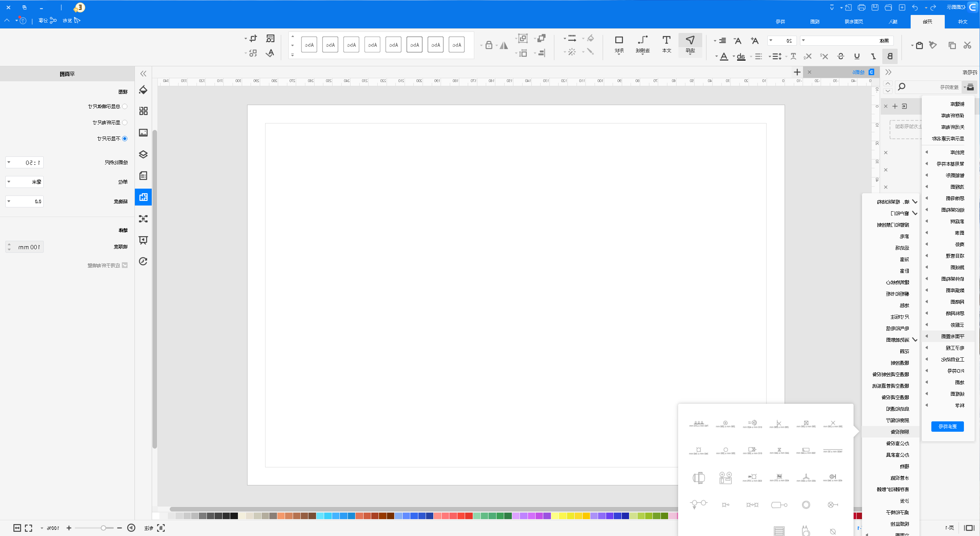The image size is (980, 536).
Task: Click the save icon in title bar
Action: (x=875, y=7)
